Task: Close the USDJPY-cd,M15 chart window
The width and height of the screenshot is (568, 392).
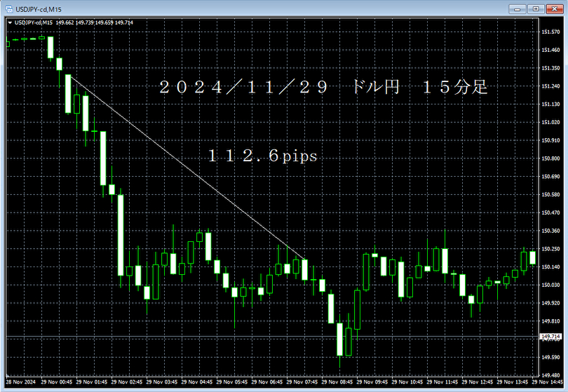Action: click(x=554, y=9)
